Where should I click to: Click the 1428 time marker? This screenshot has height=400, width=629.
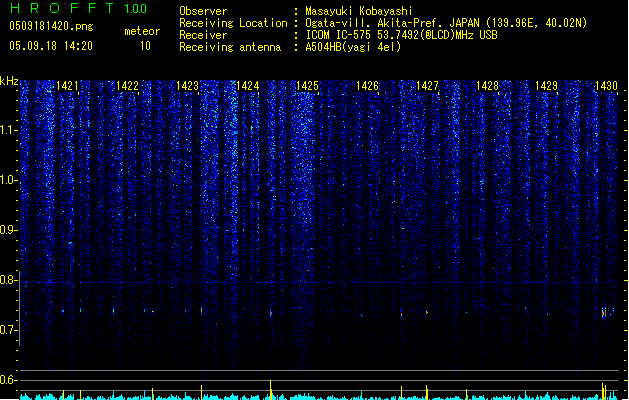(487, 86)
